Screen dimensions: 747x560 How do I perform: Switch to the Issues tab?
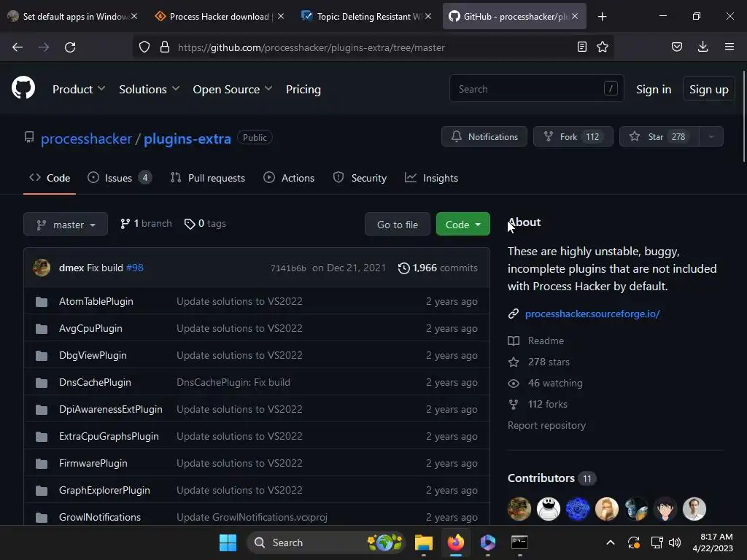point(120,178)
